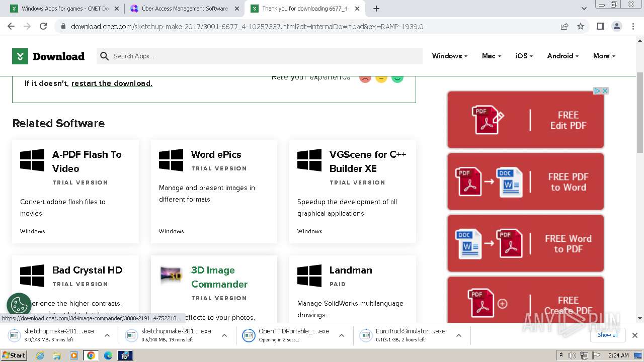This screenshot has height=362, width=644.
Task: Open VGScene for C++ Builder XE link
Action: 368,161
